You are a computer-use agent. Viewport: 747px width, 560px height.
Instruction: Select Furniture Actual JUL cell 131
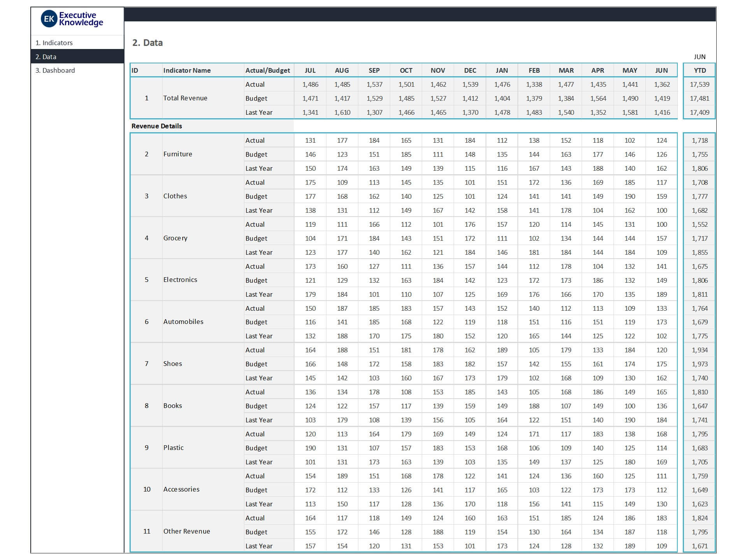coord(310,140)
